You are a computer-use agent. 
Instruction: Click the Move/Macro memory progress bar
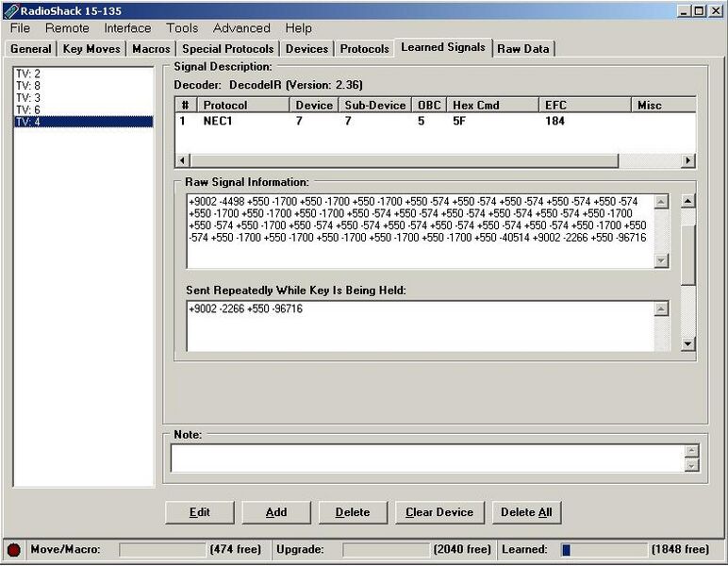click(162, 550)
